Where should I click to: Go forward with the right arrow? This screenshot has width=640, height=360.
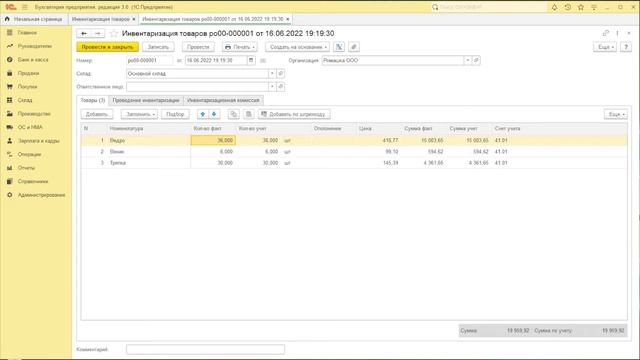[x=98, y=33]
